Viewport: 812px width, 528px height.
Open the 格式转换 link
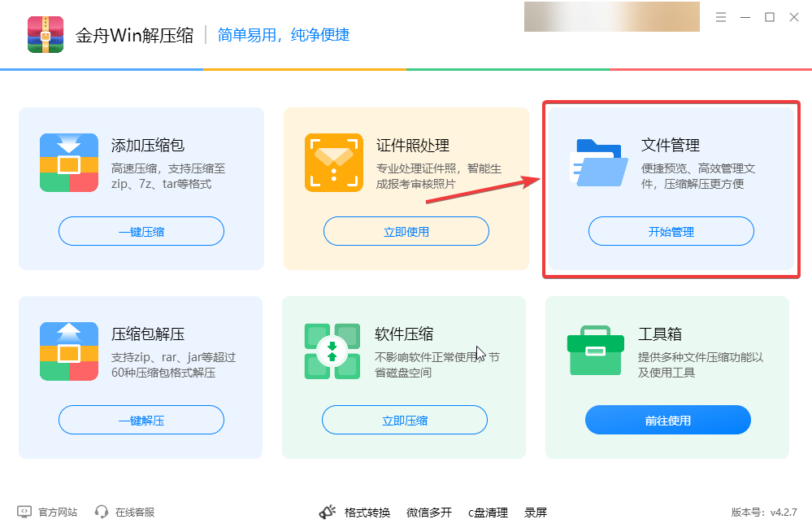tap(367, 513)
